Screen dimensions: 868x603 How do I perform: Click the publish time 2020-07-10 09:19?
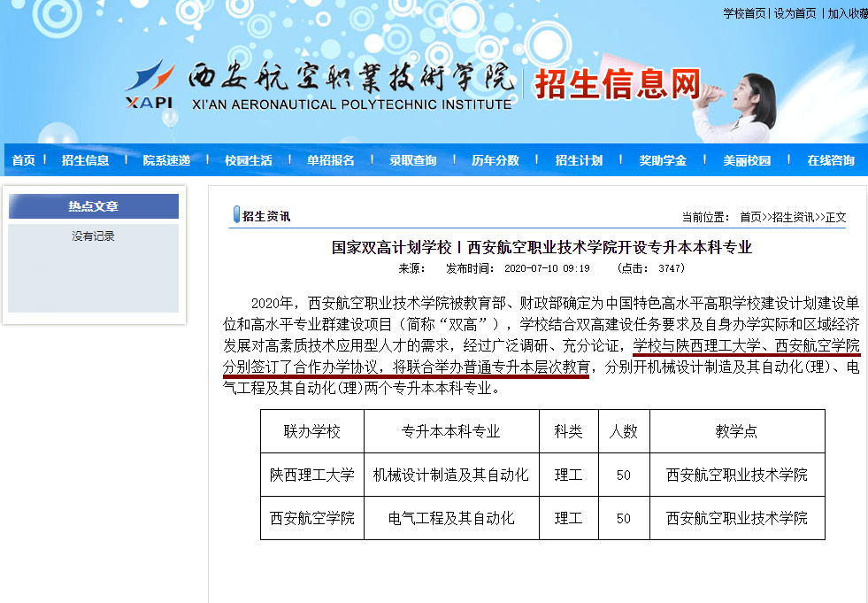547,268
